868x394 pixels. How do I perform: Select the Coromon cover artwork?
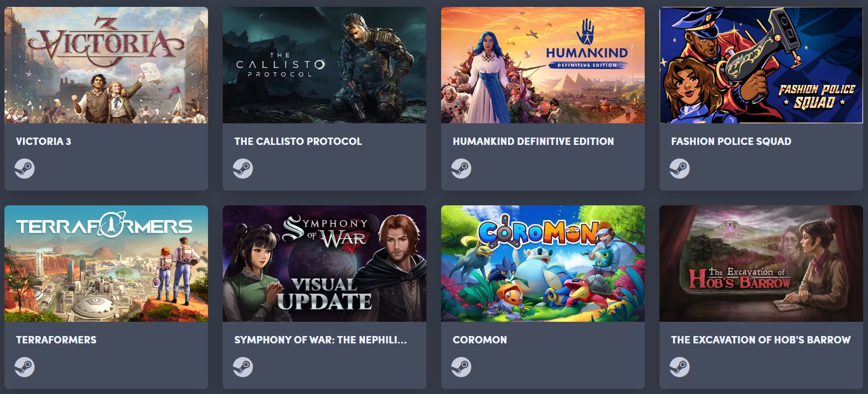[x=543, y=263]
